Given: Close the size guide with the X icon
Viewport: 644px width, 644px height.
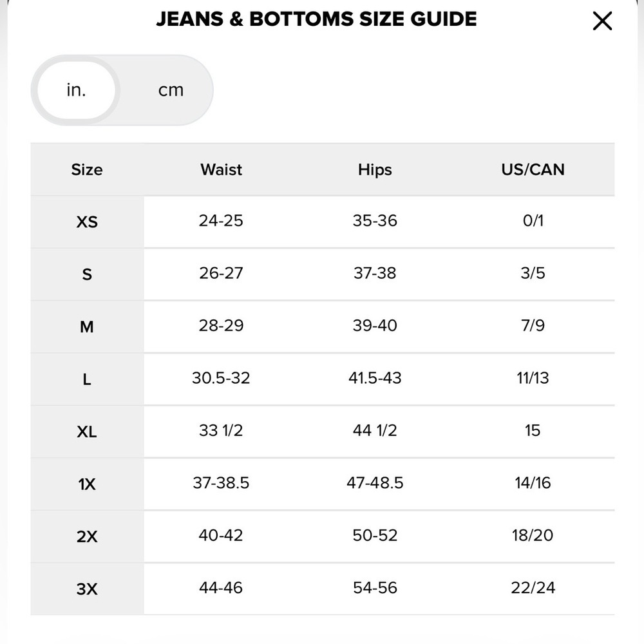Looking at the screenshot, I should [x=602, y=21].
